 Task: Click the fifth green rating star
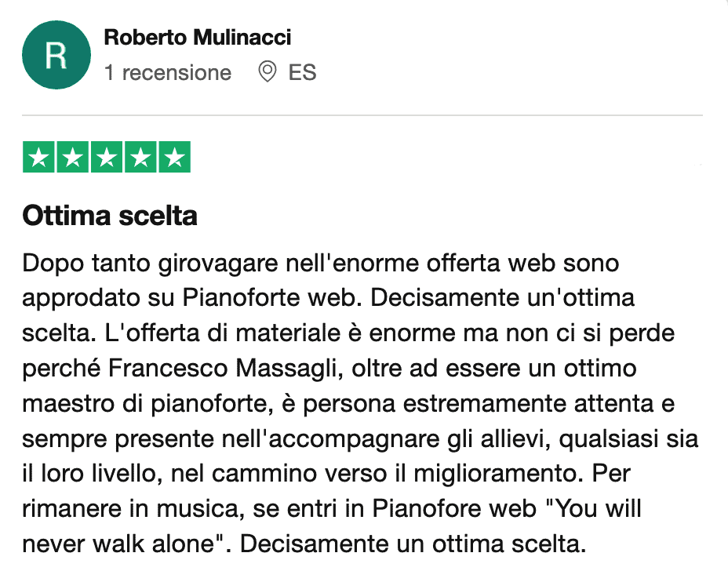click(174, 158)
